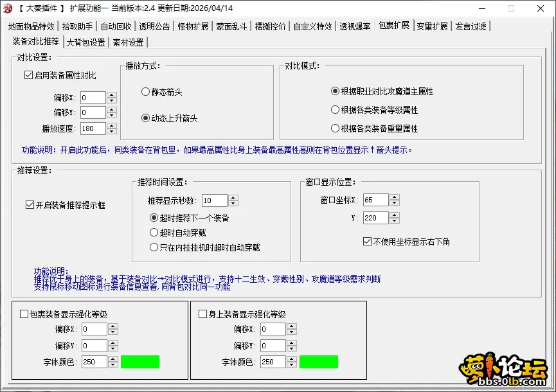Image resolution: width=556 pixels, height=392 pixels.
Task: Click the spinner arrows beside 身上装备 字体颜色
Action: (x=291, y=362)
